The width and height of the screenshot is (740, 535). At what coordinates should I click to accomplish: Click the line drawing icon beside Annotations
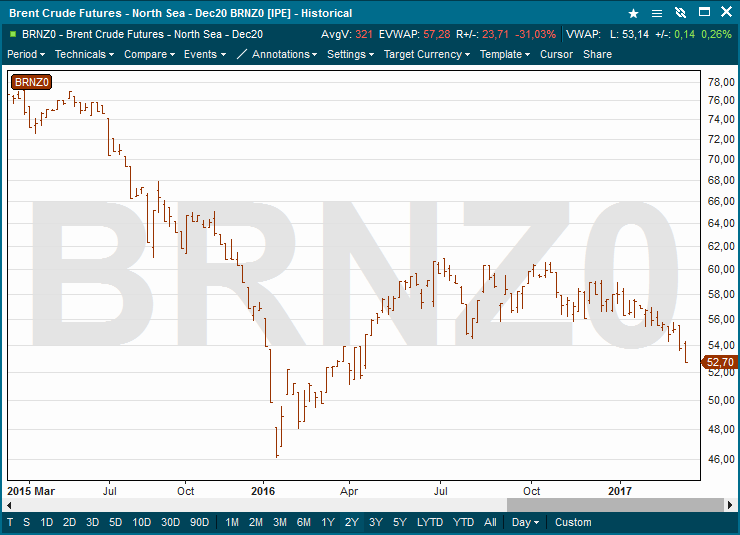(241, 54)
